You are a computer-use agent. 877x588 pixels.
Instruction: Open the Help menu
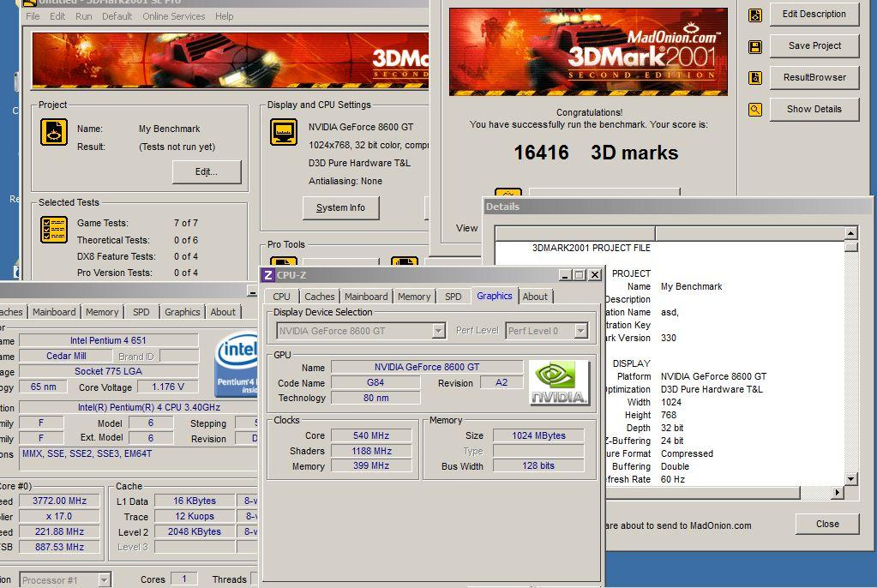(x=225, y=16)
